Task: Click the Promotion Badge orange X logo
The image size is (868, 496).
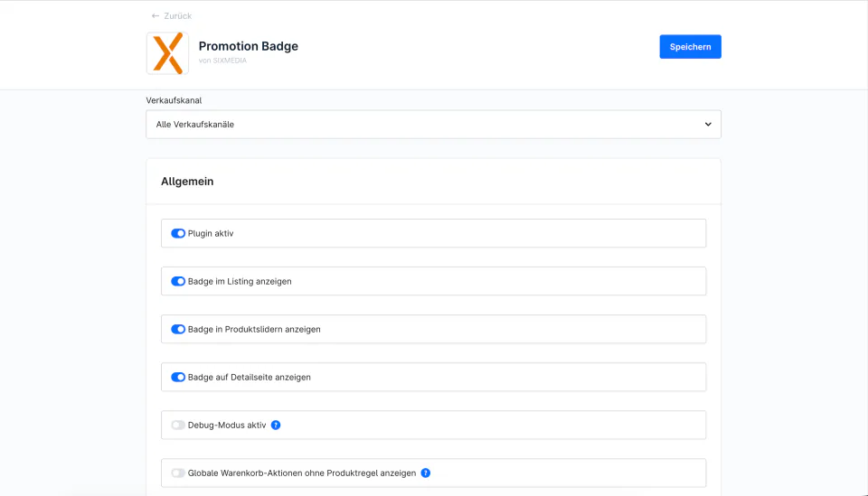Action: pyautogui.click(x=168, y=53)
